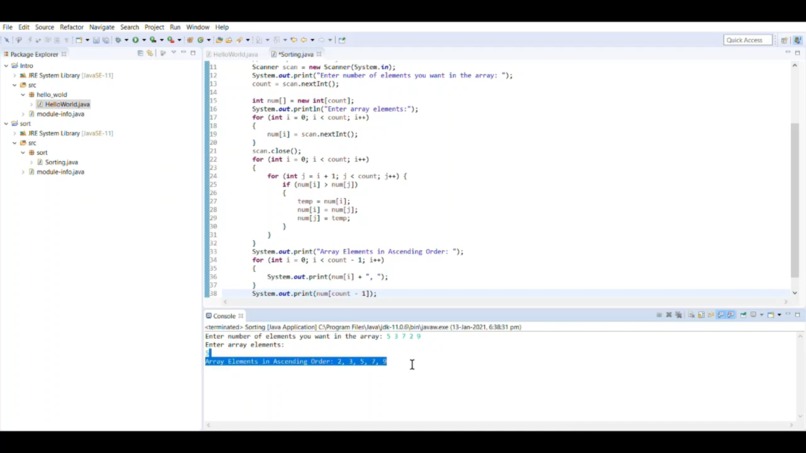Remove Launch with console X icon
This screenshot has width=806, height=453.
click(x=669, y=315)
